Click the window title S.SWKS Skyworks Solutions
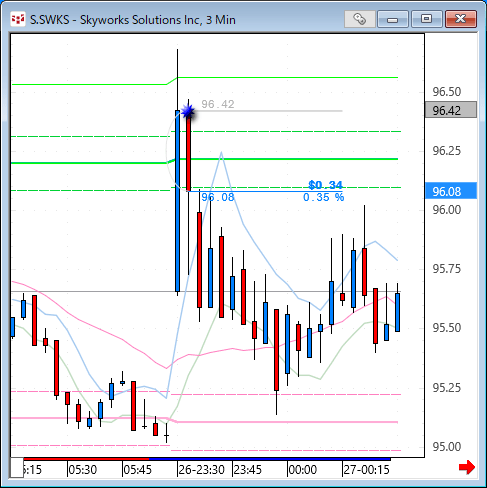This screenshot has height=488, width=487. coord(133,20)
